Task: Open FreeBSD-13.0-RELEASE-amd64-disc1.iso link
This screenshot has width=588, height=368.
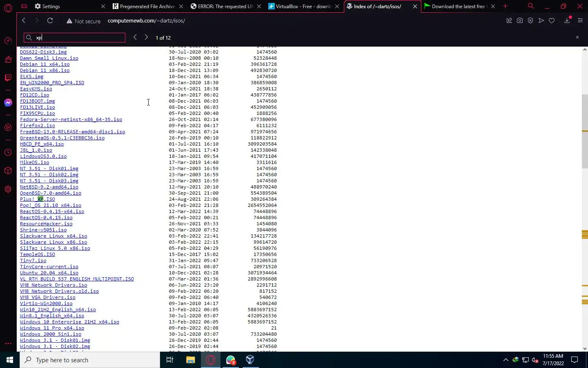Action: tap(72, 132)
